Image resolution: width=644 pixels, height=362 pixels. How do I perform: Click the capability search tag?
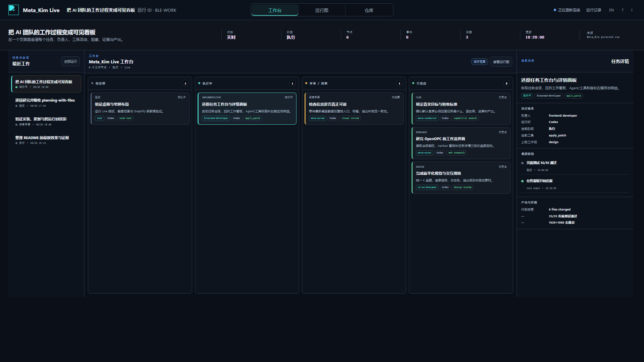pos(465,118)
